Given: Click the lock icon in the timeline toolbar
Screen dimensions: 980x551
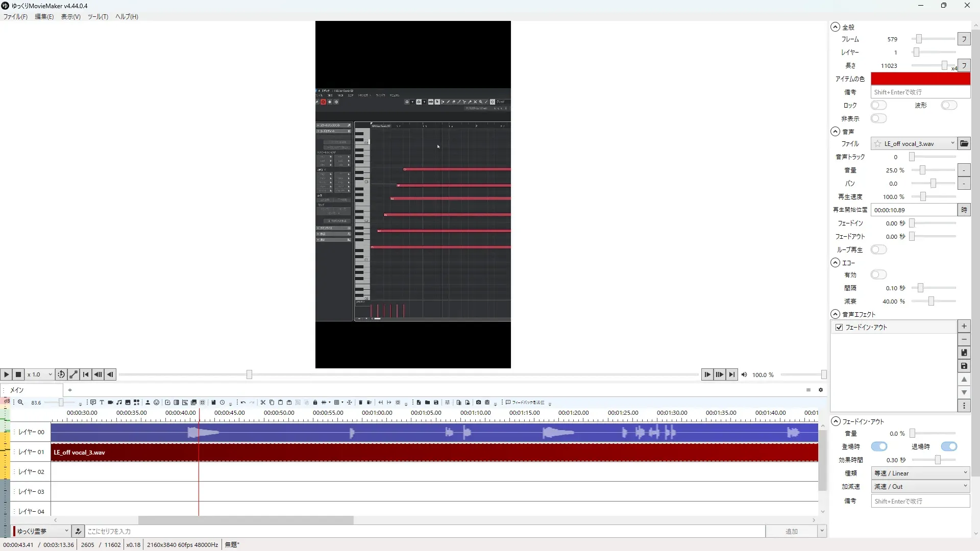Looking at the screenshot, I should tap(315, 403).
